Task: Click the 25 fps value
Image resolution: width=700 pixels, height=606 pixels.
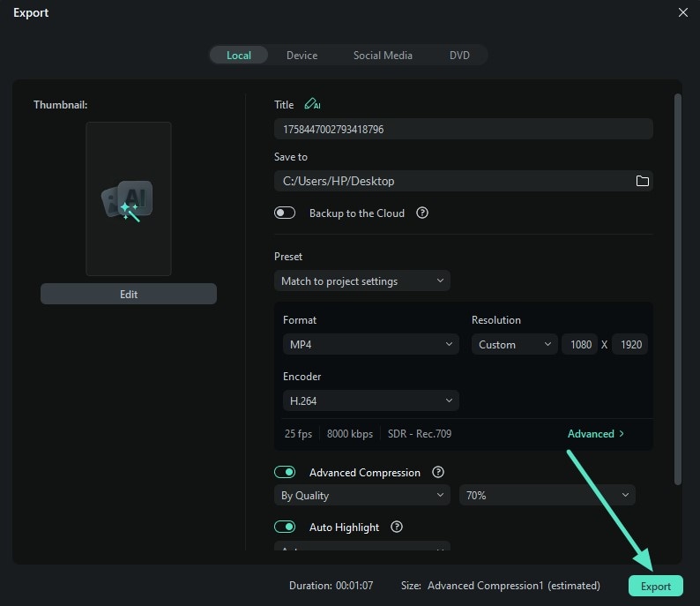Action: coord(298,434)
